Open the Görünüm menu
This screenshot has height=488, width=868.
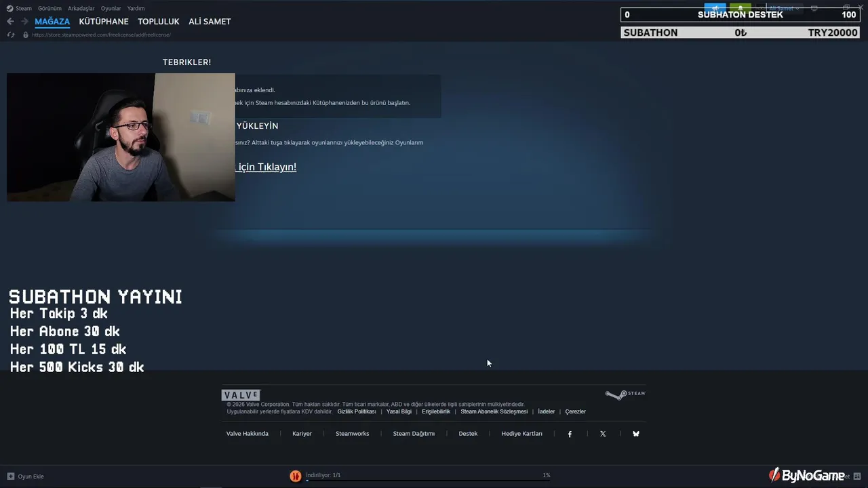tap(50, 8)
